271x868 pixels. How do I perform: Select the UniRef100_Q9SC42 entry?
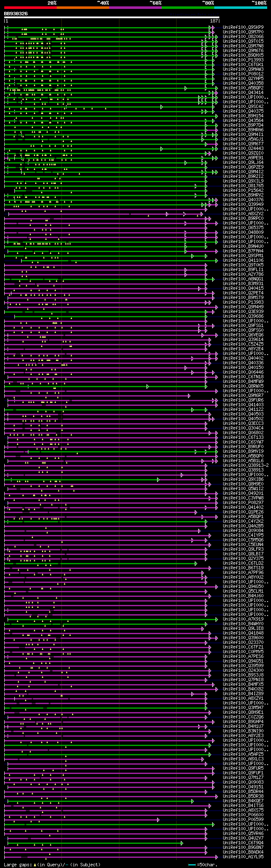click(243, 106)
